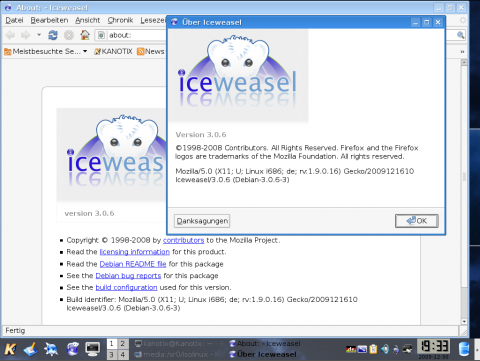This screenshot has width=480, height=361.
Task: Open the Chronik menu
Action: click(x=120, y=20)
